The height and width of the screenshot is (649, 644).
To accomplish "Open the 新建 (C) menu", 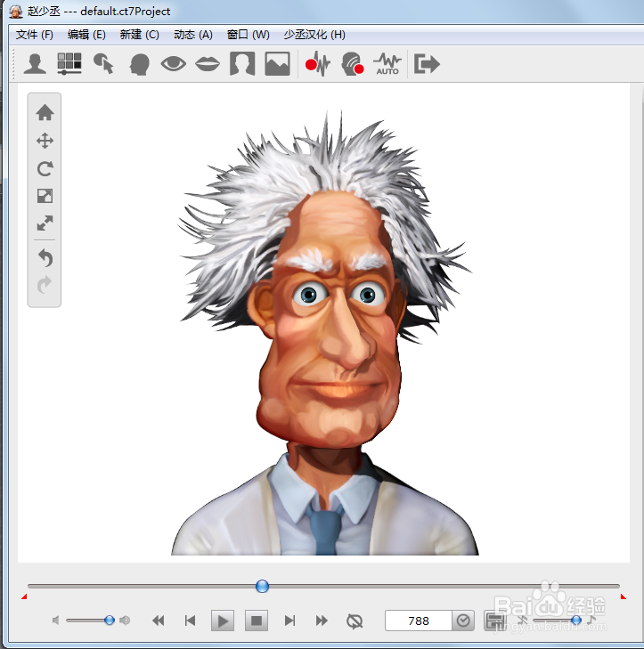I will pyautogui.click(x=139, y=35).
